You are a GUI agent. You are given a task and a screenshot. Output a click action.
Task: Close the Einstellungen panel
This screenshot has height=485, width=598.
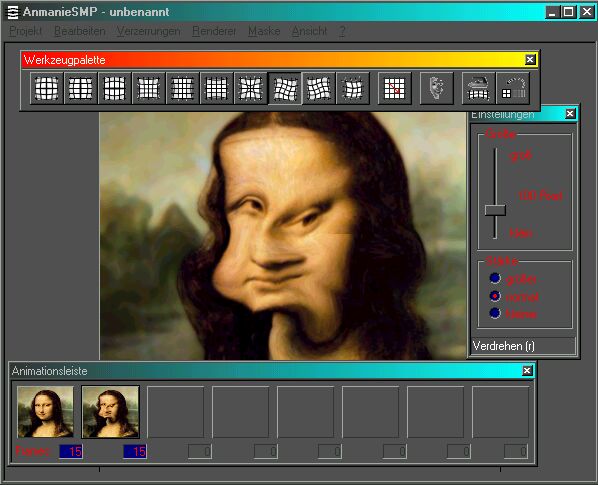point(570,114)
